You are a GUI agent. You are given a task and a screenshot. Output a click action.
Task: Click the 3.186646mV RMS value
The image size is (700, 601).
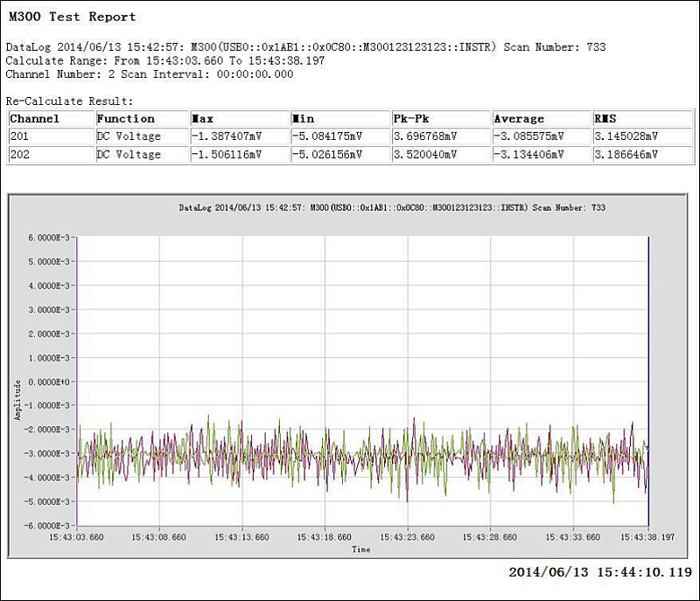626,155
